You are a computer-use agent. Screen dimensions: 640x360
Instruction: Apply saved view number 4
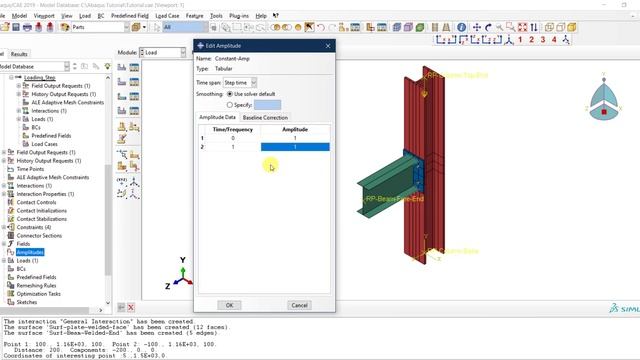point(554,40)
